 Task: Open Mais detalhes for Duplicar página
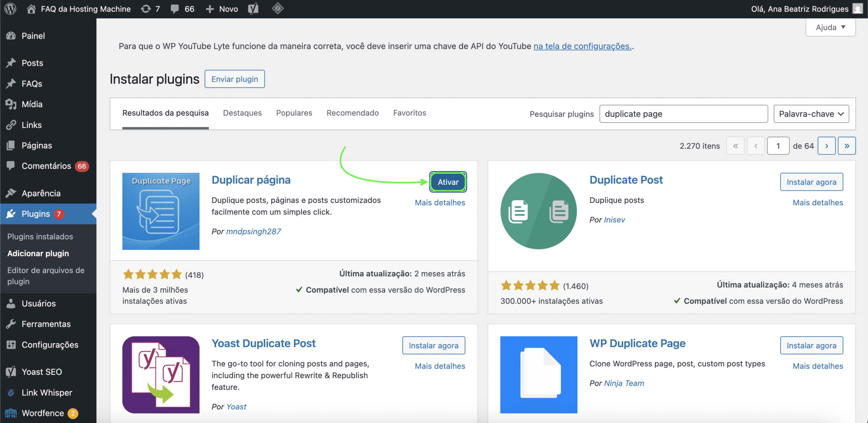tap(440, 203)
